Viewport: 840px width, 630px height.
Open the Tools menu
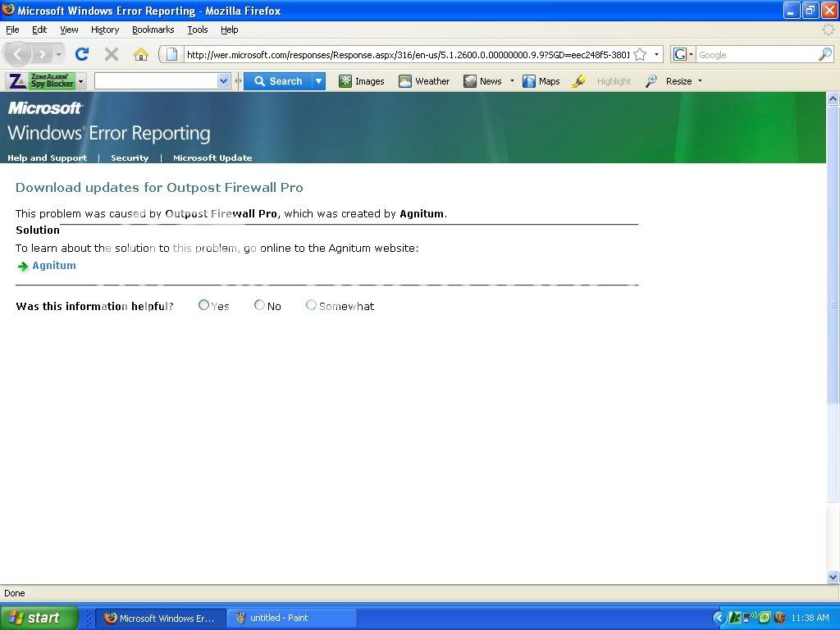pyautogui.click(x=197, y=30)
